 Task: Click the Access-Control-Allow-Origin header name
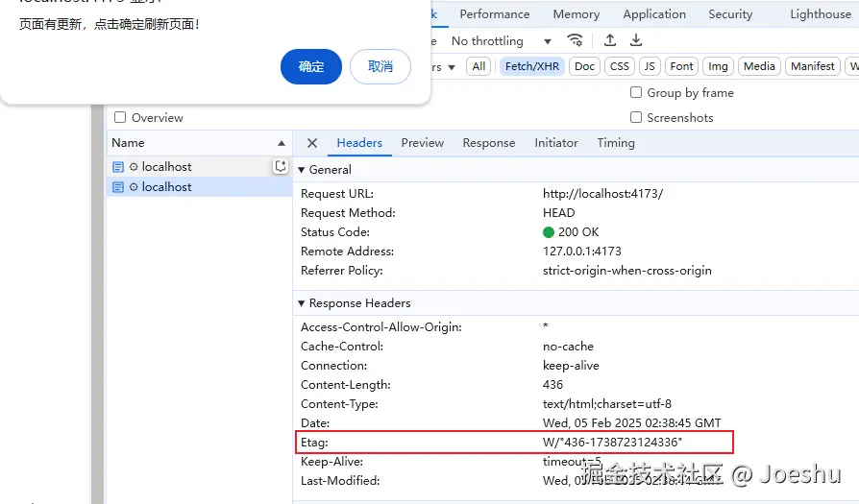(380, 327)
